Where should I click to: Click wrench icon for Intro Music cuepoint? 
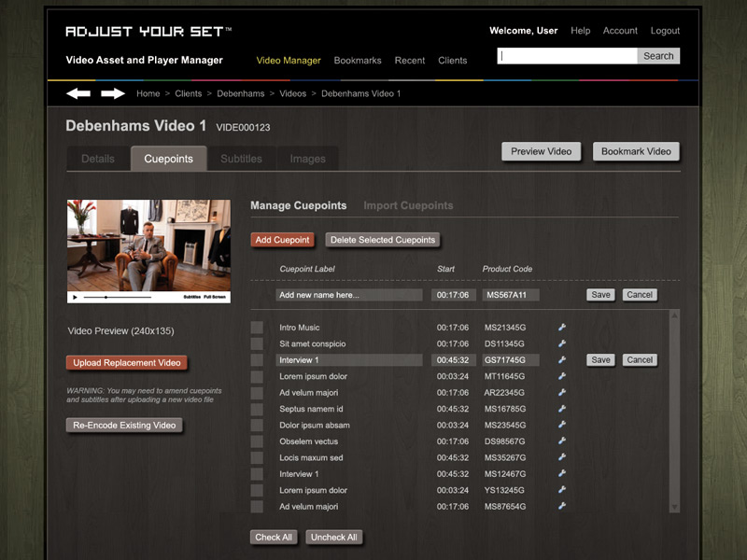tap(562, 328)
